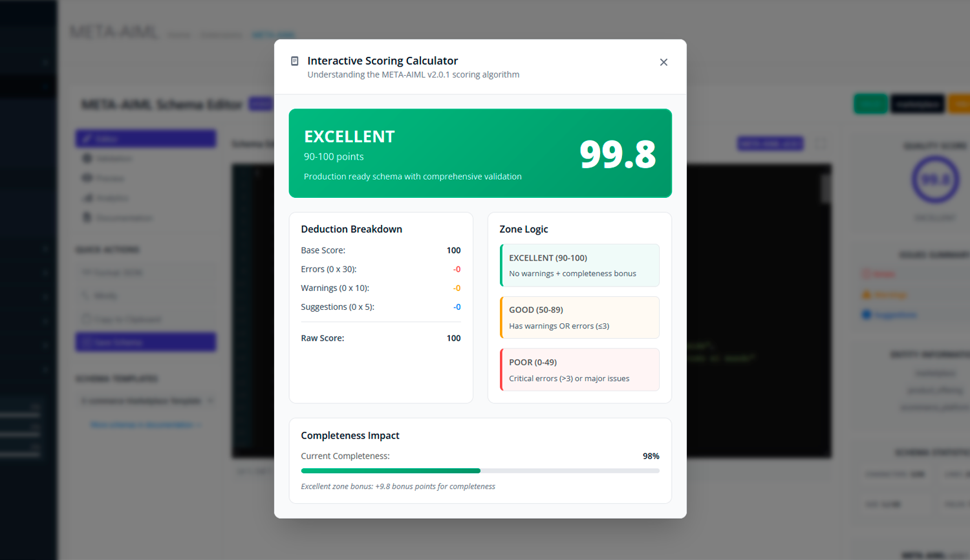
Task: Open the more schemas documentation link
Action: tap(145, 425)
